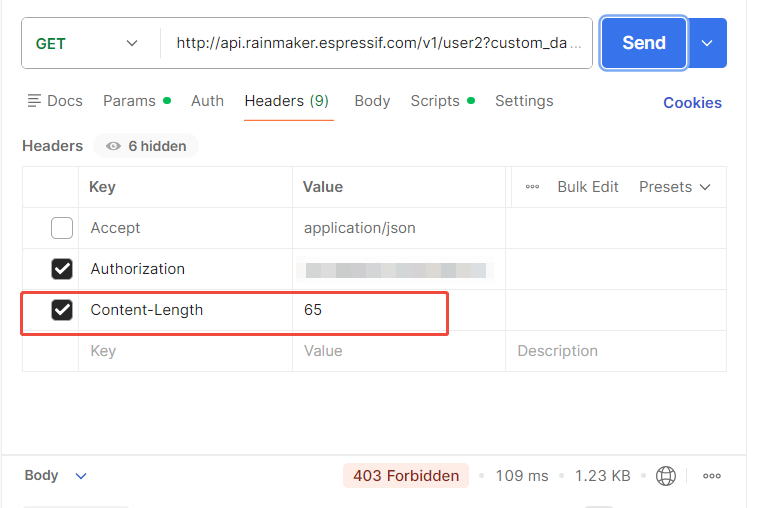This screenshot has height=508, width=757.
Task: Click the request URL field
Action: [x=376, y=43]
